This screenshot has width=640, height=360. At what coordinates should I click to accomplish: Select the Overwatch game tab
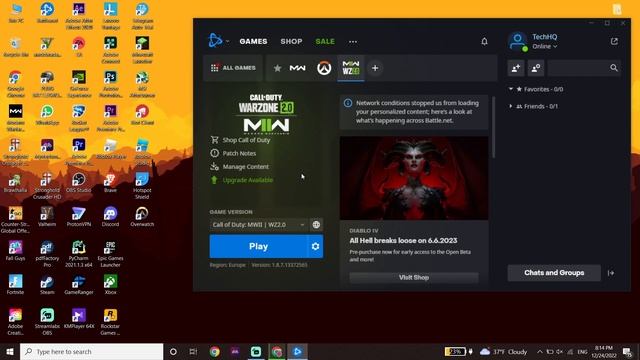(324, 68)
